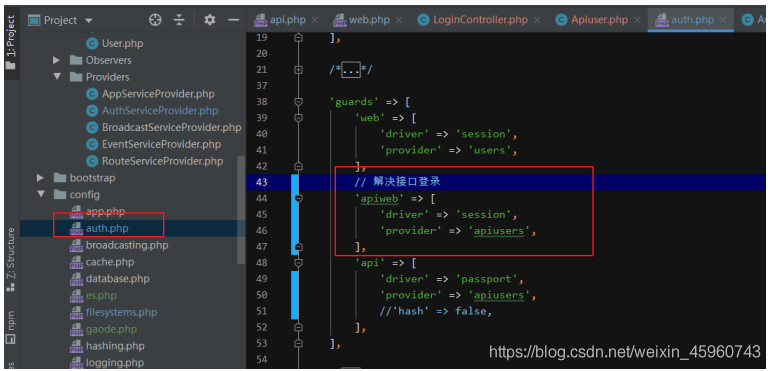Open Project panel settings gear
Viewport: 771px width, 371px height.
(x=210, y=20)
